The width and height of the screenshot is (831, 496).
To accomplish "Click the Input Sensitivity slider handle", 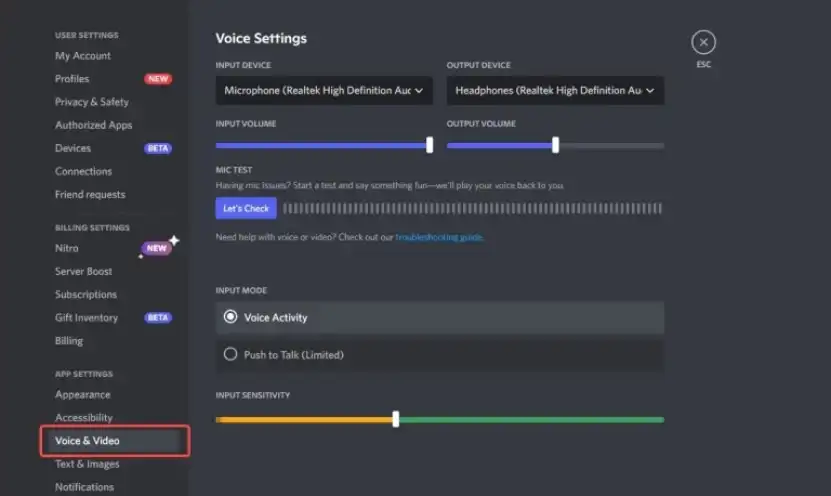I will [x=396, y=419].
